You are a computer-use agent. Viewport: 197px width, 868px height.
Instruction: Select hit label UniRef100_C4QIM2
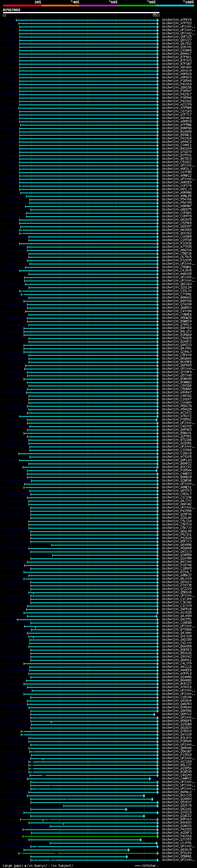pyautogui.click(x=177, y=426)
